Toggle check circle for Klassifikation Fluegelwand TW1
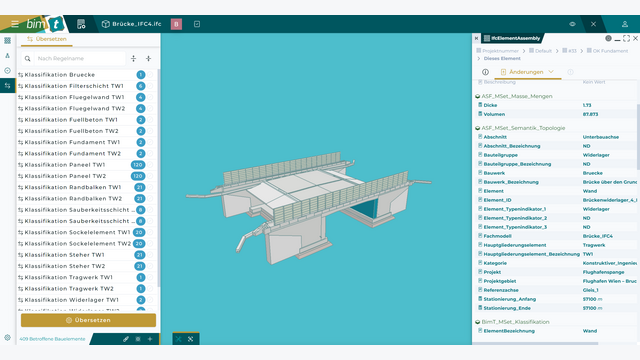The height and width of the screenshot is (360, 640). coord(150,98)
